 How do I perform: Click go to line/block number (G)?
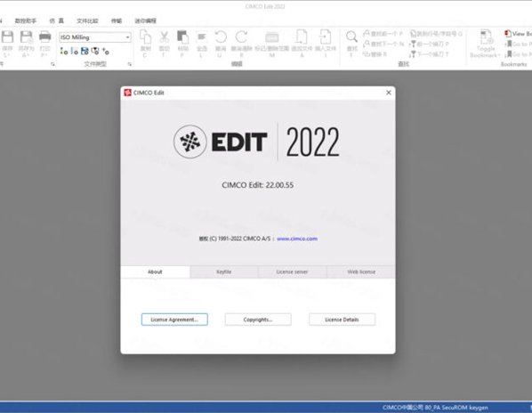pos(436,34)
